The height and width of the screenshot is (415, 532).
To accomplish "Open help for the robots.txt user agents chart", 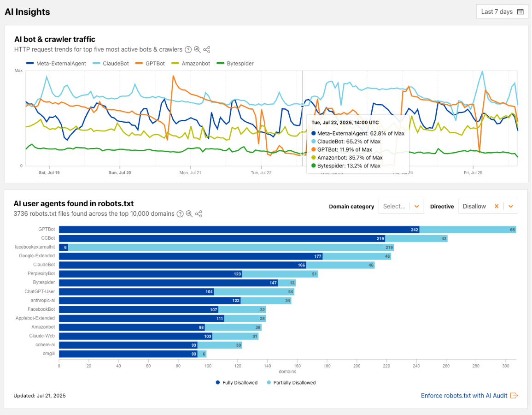I will point(180,213).
